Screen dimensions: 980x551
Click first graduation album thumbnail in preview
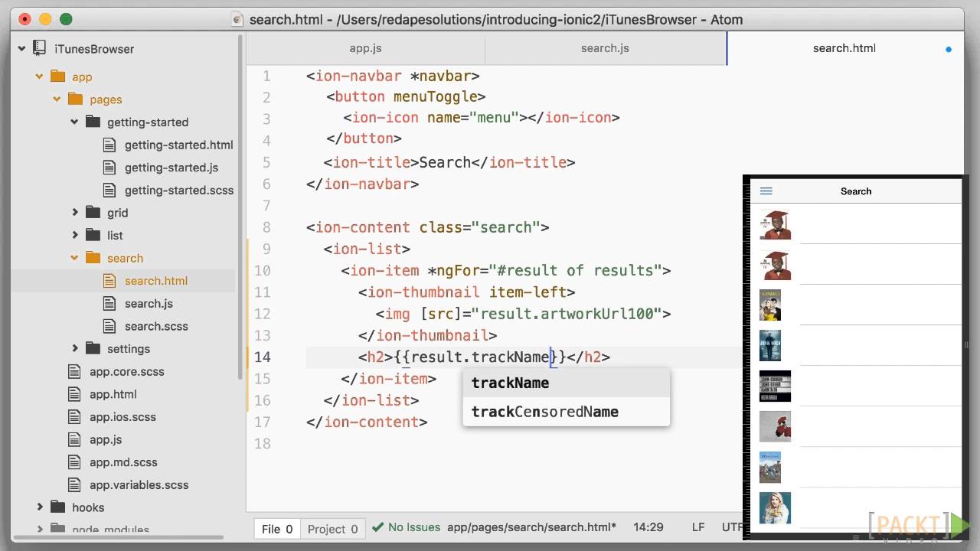click(775, 224)
